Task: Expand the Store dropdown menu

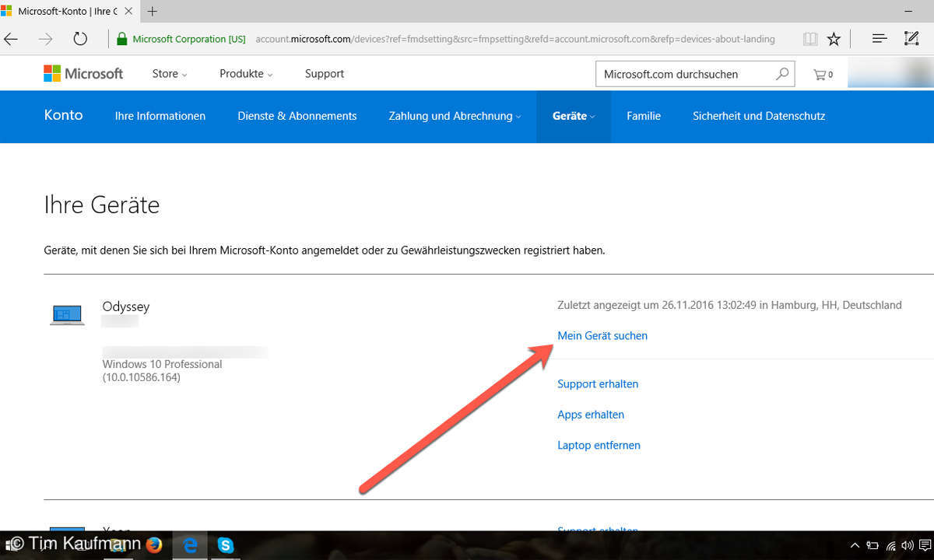Action: coord(170,74)
